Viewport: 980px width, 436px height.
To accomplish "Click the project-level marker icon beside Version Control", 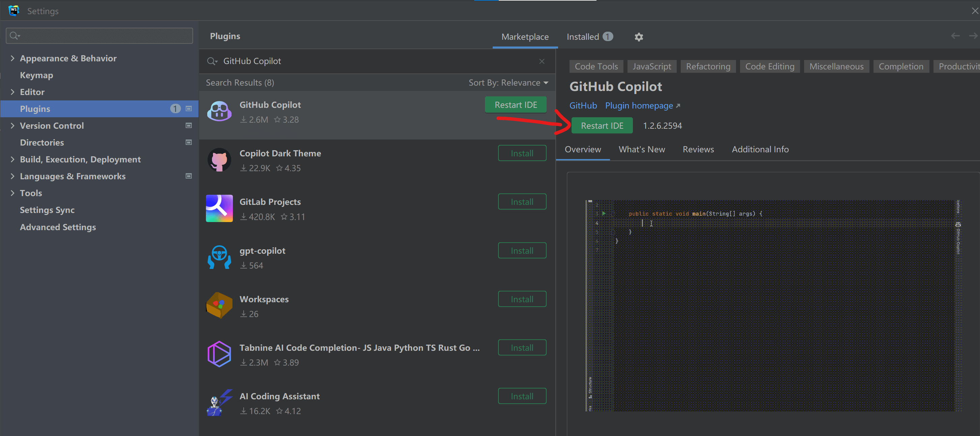I will tap(188, 126).
